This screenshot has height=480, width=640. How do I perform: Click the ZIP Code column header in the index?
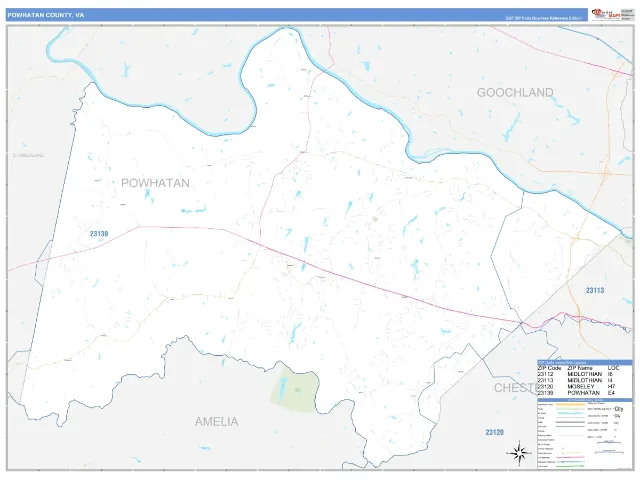549,368
